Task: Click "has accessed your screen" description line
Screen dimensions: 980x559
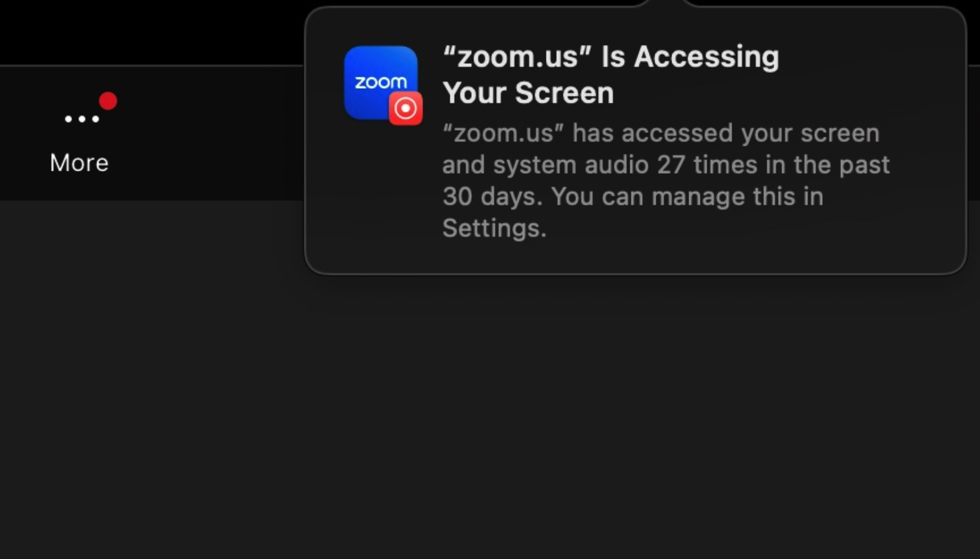Action: tap(661, 133)
